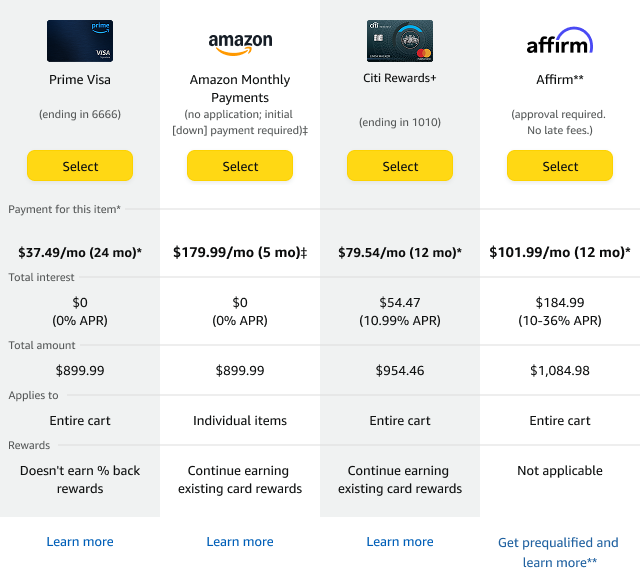Click the Affirm** title text
This screenshot has height=578, width=640.
560,80
